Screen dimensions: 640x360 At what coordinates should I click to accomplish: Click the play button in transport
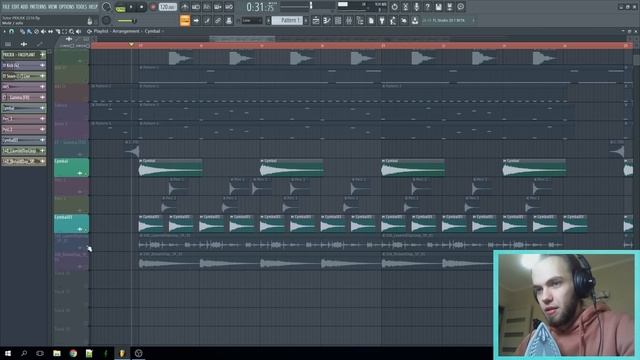(x=131, y=7)
